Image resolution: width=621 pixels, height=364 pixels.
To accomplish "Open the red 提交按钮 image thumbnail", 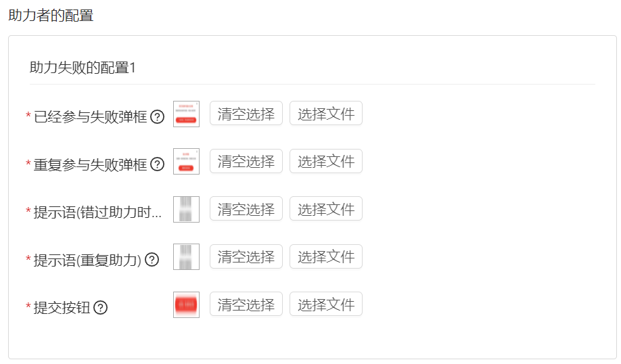I will click(x=186, y=304).
